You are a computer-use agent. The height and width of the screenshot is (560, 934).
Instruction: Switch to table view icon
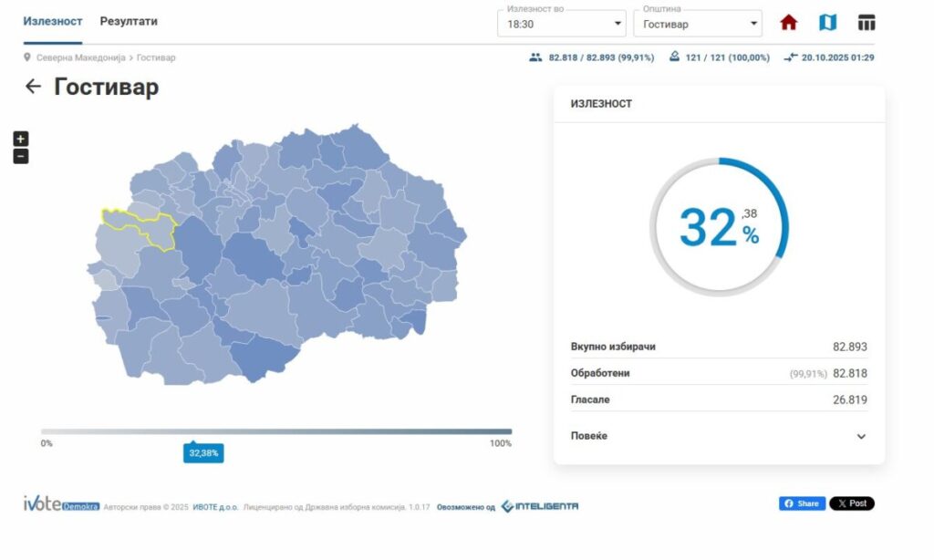coord(867,23)
